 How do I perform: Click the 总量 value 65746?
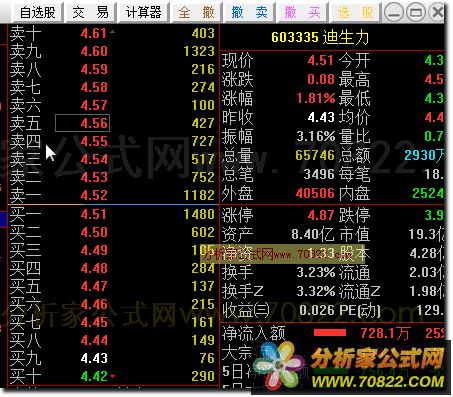pyautogui.click(x=315, y=155)
